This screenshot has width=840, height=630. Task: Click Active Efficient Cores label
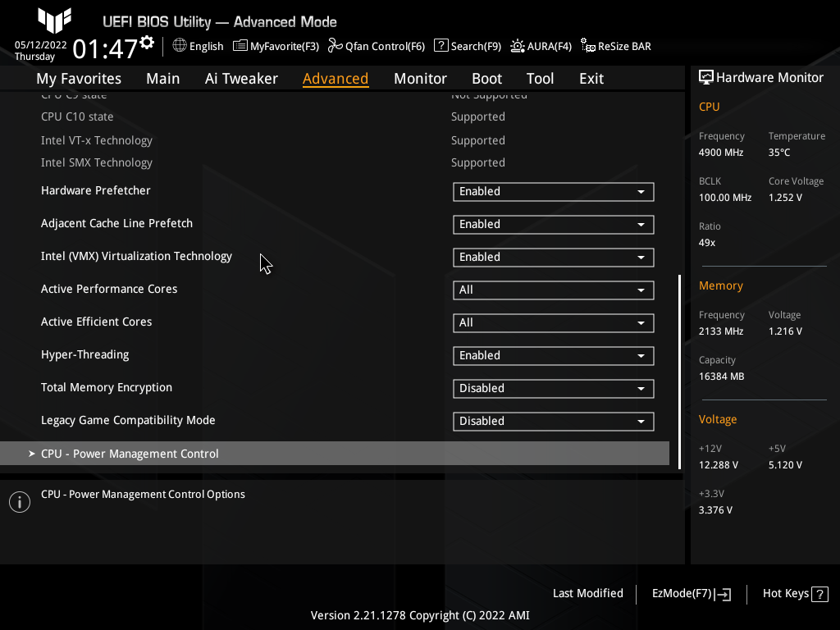coord(97,322)
